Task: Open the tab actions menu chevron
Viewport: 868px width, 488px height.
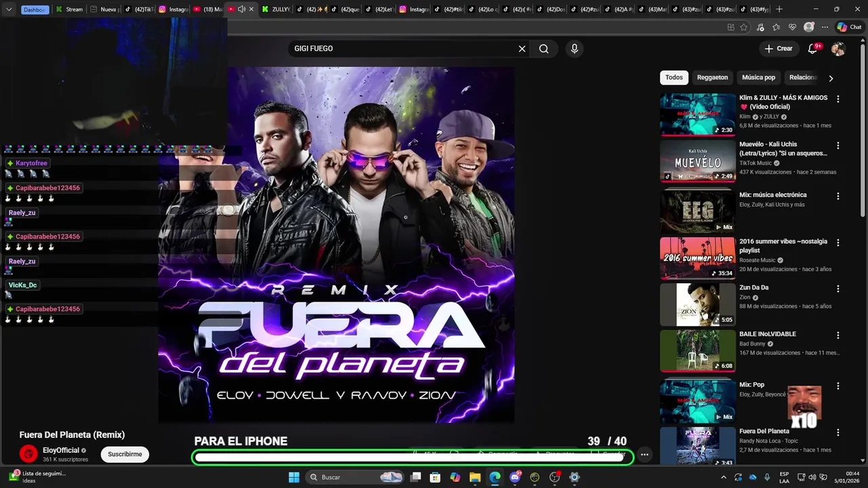Action: click(x=9, y=9)
